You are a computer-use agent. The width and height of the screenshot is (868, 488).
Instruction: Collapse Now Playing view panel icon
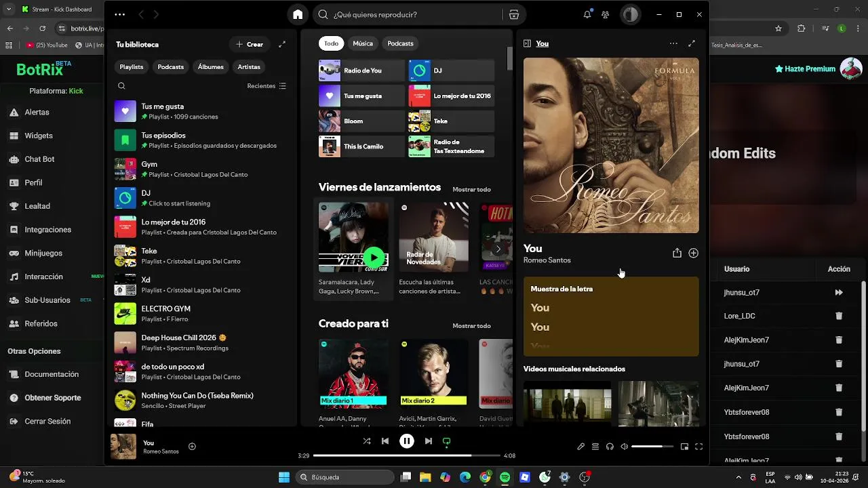click(527, 43)
